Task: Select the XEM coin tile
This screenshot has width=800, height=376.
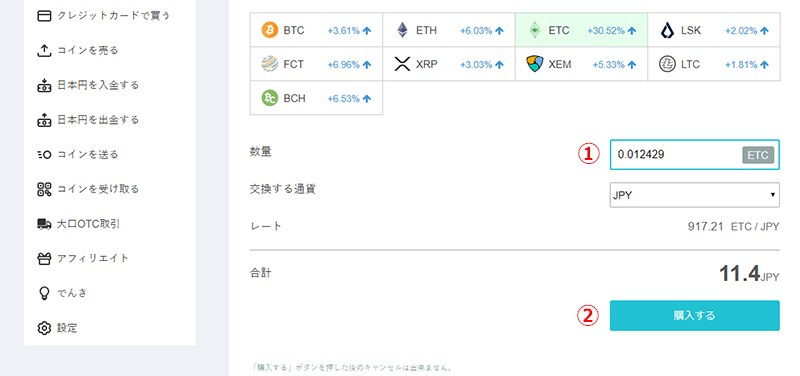Action: click(582, 64)
